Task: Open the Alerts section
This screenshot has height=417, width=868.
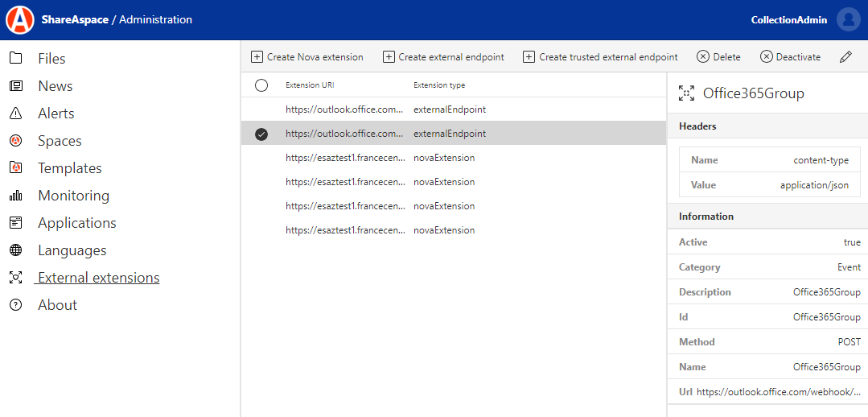Action: point(56,113)
